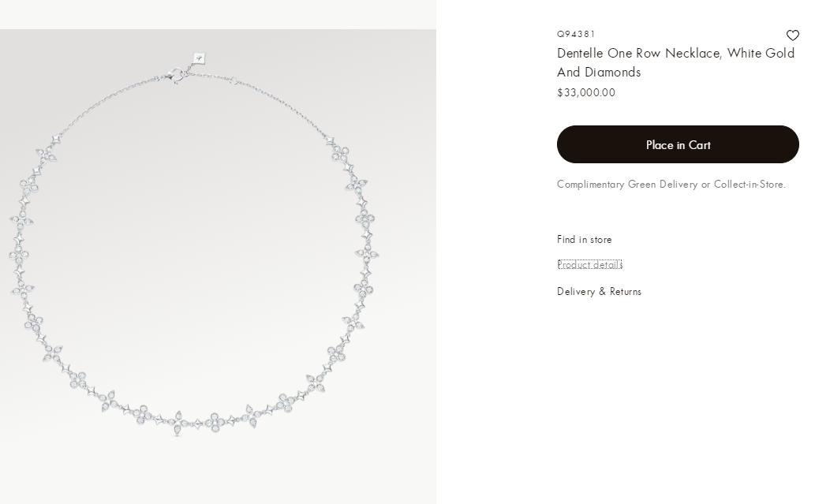Click the leftmost diamond flower motif on necklace

pyautogui.click(x=19, y=255)
